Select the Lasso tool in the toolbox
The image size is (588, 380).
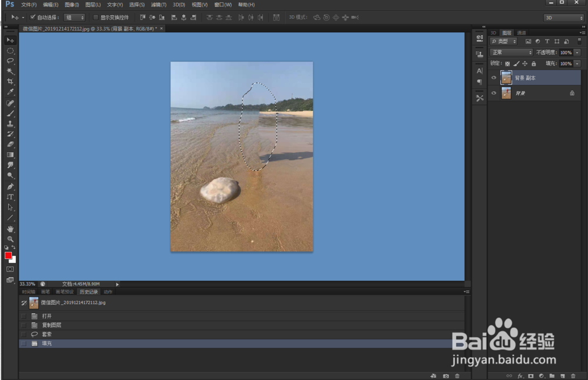point(10,60)
